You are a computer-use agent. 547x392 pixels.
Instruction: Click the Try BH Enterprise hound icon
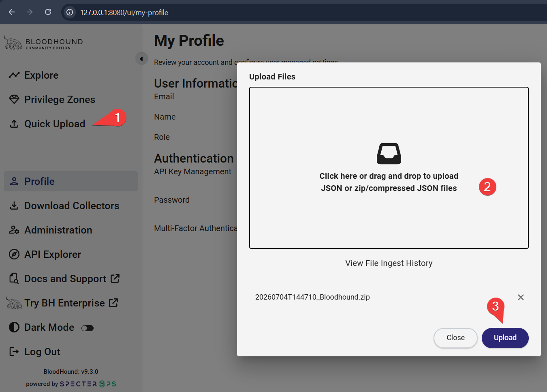point(14,303)
